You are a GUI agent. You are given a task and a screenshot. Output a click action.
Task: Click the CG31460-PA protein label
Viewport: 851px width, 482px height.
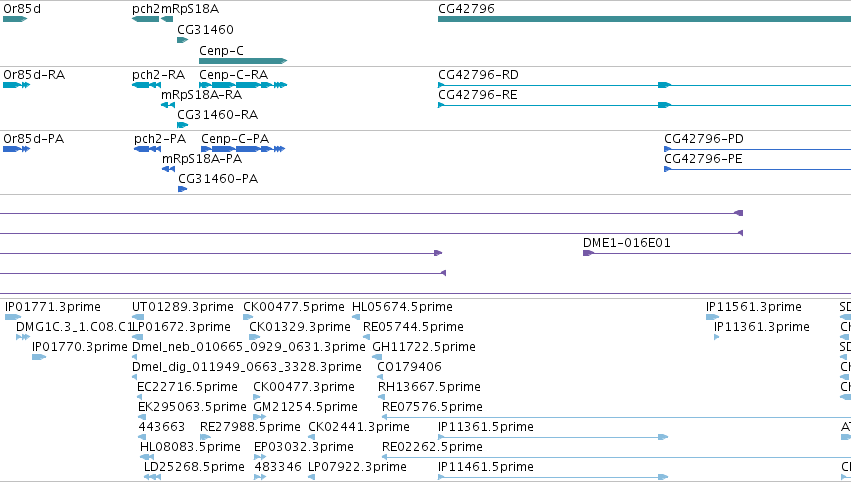[218, 179]
